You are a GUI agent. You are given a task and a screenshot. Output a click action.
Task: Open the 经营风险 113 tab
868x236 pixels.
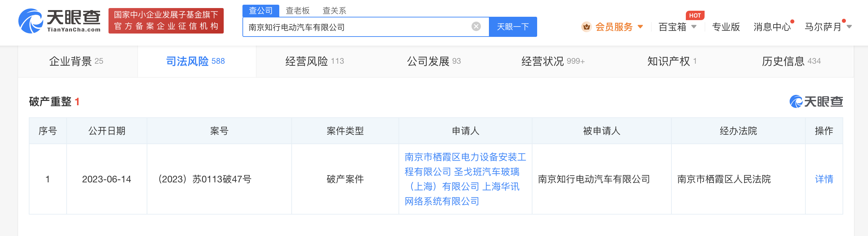pyautogui.click(x=315, y=61)
